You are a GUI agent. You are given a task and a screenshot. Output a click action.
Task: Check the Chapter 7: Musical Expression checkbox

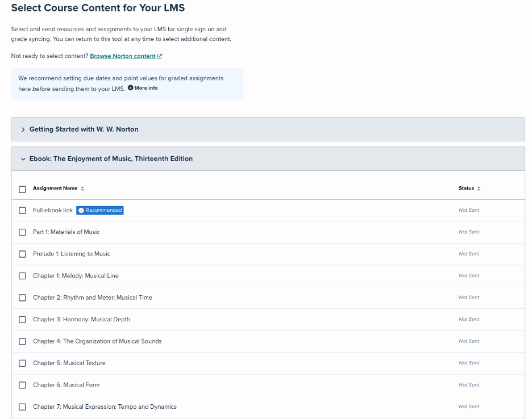(22, 407)
